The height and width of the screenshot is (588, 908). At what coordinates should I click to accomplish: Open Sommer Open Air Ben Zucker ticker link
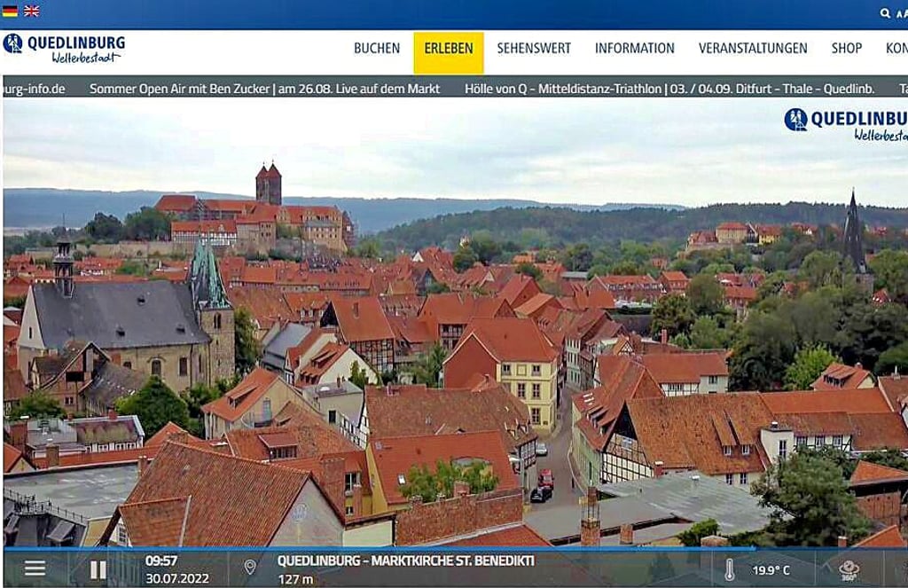point(264,89)
